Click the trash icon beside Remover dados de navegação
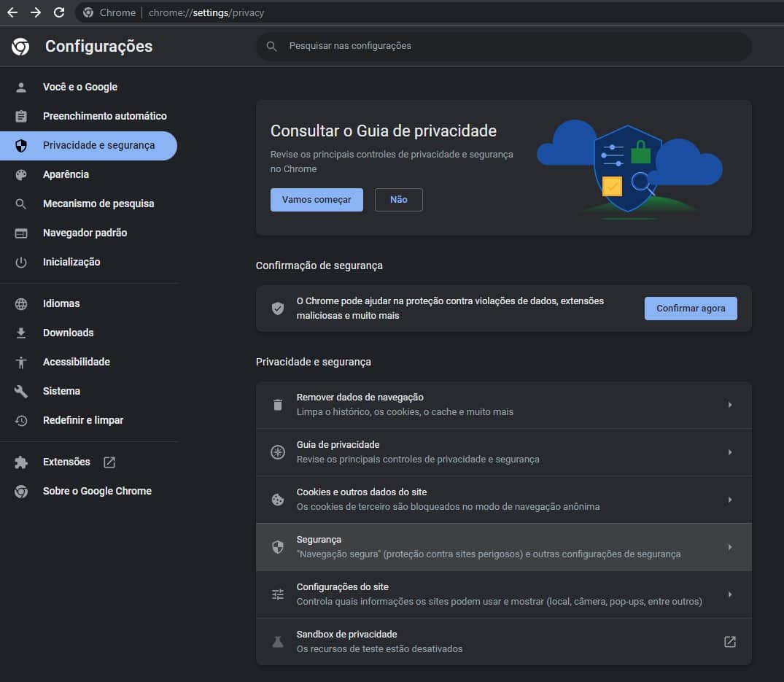784x682 pixels. click(277, 405)
